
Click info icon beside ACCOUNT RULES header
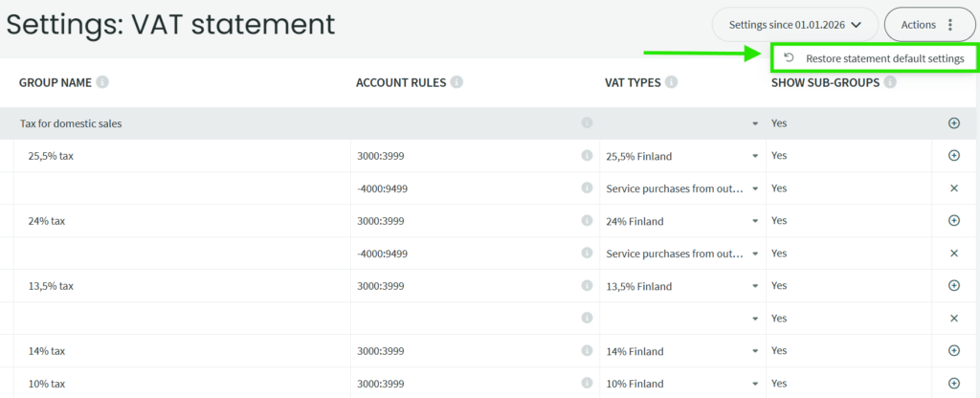(457, 82)
